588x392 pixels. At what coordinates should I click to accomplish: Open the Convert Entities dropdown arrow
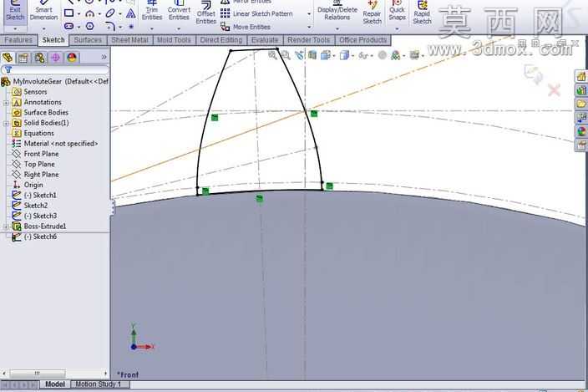click(x=179, y=28)
